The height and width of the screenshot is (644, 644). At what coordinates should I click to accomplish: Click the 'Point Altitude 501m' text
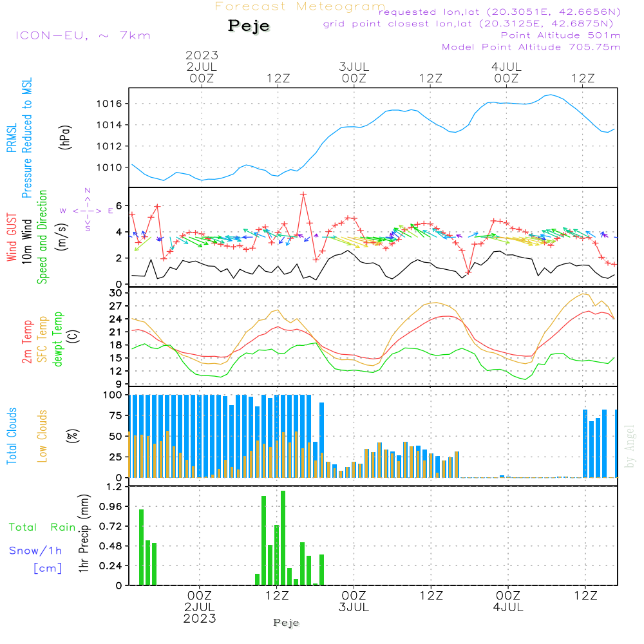[x=561, y=35]
